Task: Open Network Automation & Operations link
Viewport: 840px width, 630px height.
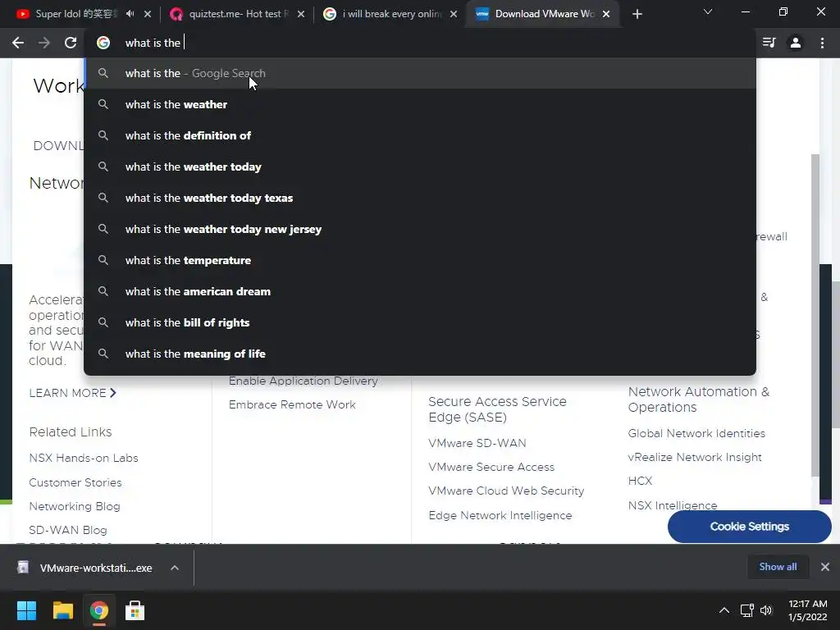Action: pyautogui.click(x=699, y=399)
